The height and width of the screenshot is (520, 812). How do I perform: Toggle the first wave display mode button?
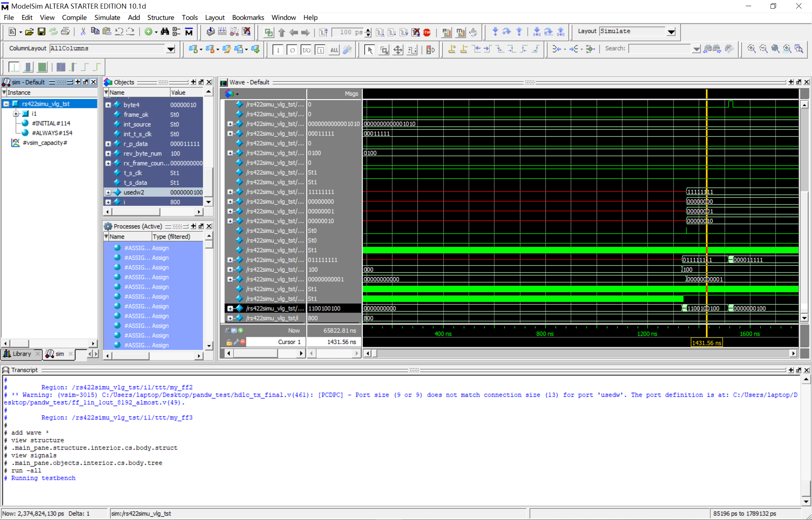(x=14, y=67)
